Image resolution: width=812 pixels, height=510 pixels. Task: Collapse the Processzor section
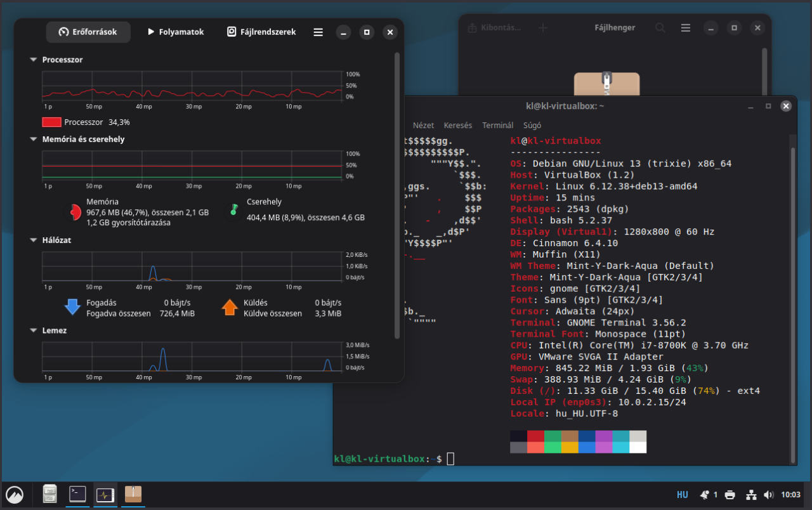pyautogui.click(x=34, y=60)
